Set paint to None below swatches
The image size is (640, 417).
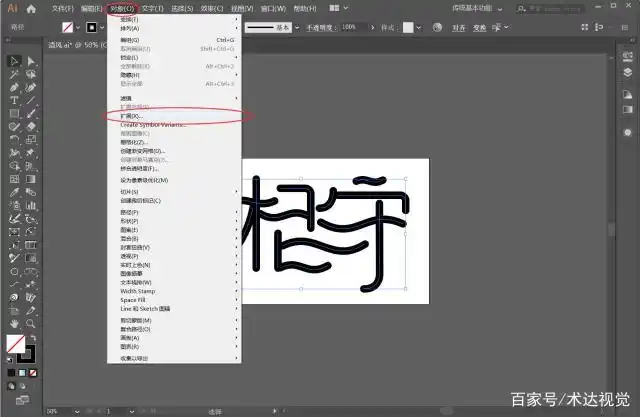point(33,373)
